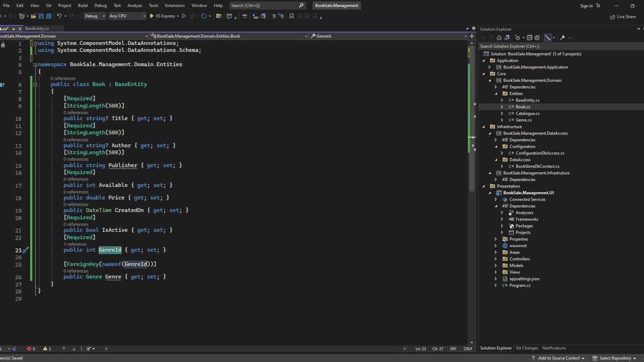The width and height of the screenshot is (644, 362).
Task: Click the Open File folder icon
Action: [33, 16]
